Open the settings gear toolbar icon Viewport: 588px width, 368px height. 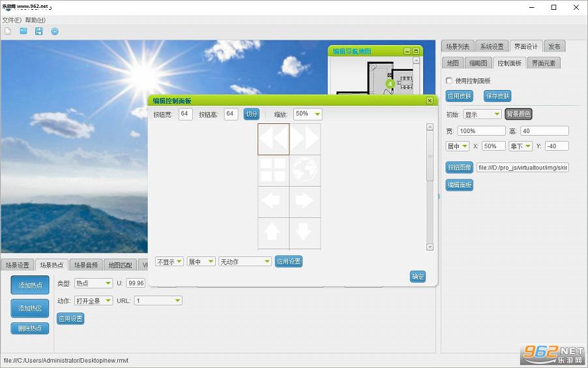(x=55, y=31)
